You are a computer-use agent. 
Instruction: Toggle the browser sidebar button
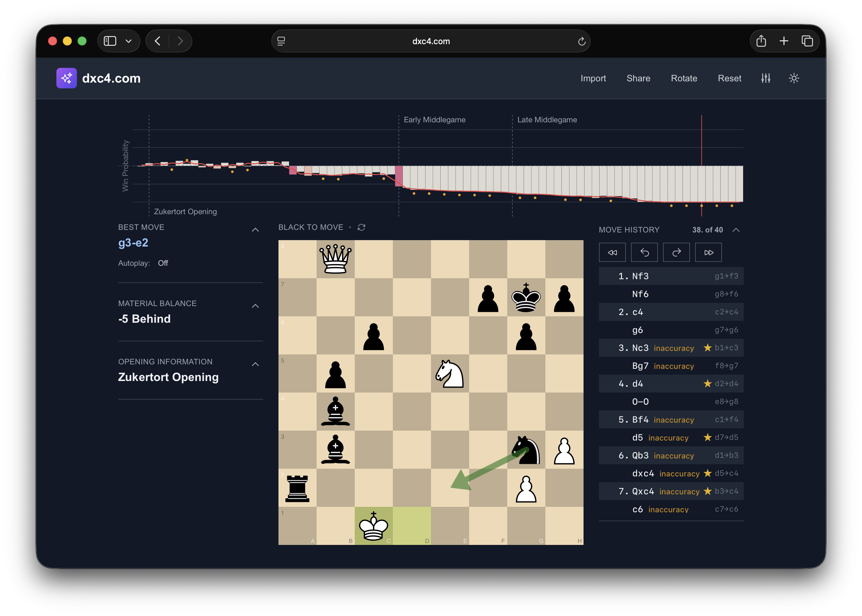click(110, 41)
